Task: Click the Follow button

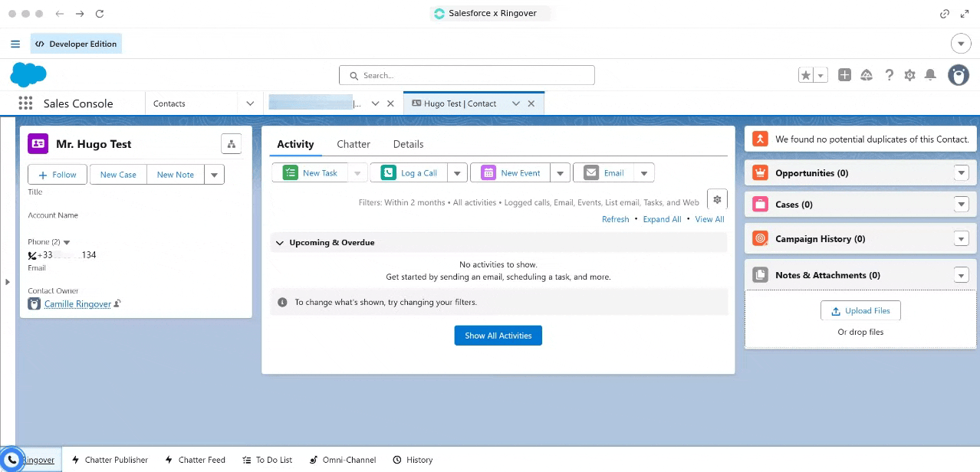Action: click(58, 175)
